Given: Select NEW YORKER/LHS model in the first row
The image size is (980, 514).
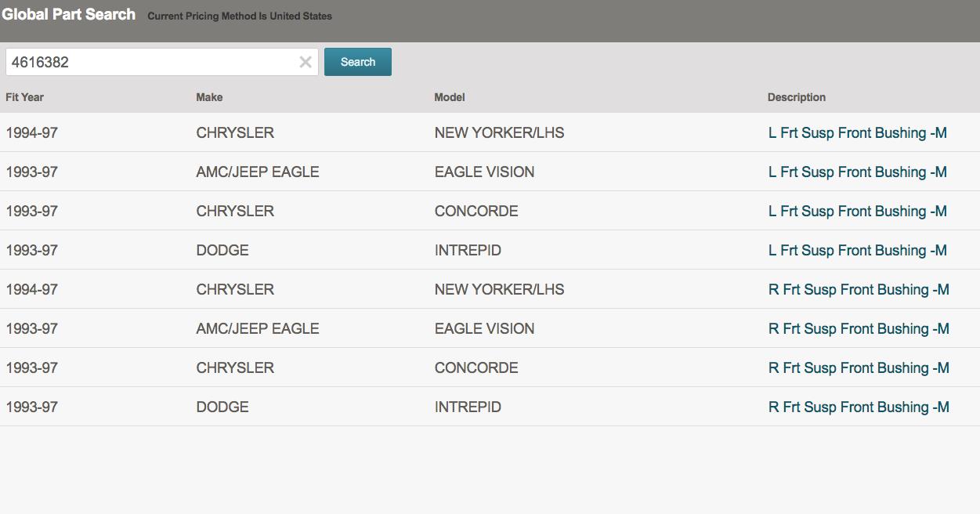Looking at the screenshot, I should 499,133.
